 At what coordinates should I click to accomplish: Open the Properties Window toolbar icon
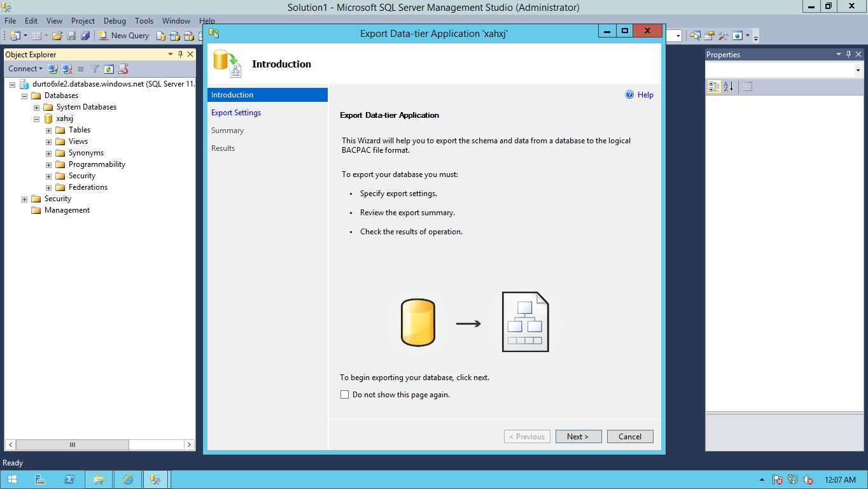(x=710, y=36)
